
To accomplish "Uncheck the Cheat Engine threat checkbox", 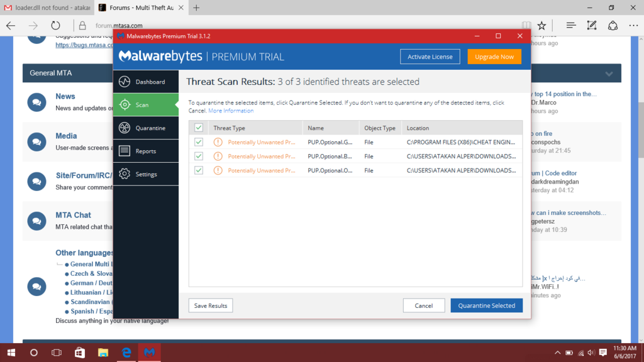I will point(199,142).
